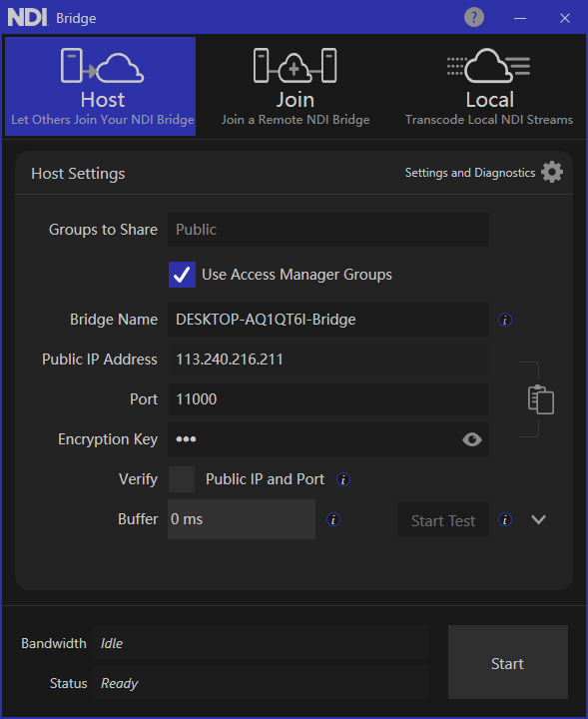The height and width of the screenshot is (719, 588).
Task: Switch to the Local mode tab
Action: (489, 87)
